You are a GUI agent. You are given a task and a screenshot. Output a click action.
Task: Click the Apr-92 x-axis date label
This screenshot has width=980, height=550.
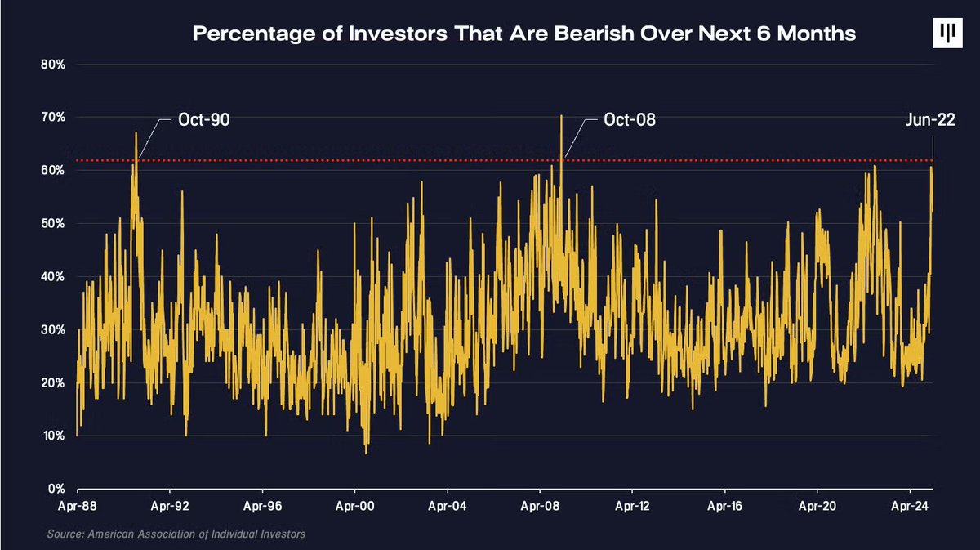click(170, 506)
